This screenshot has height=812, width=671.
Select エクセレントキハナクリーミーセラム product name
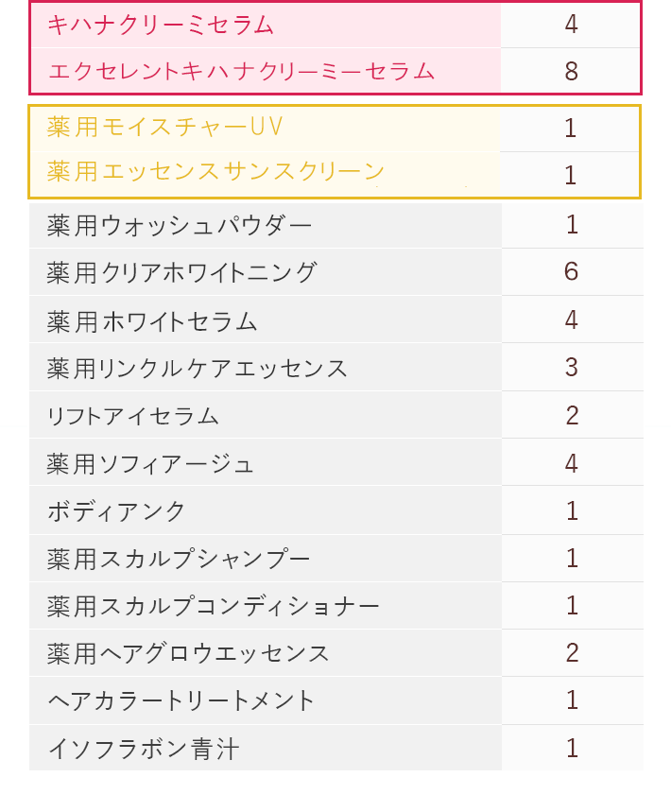tap(241, 71)
